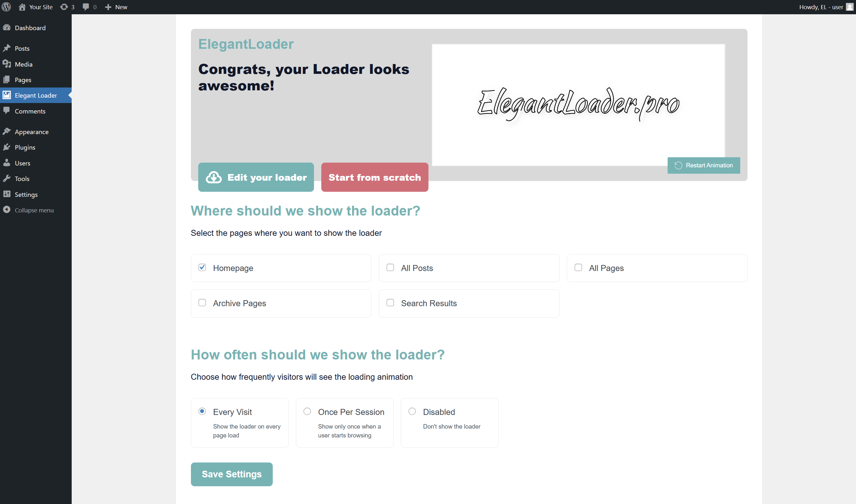Enable the All Posts checkbox
Screen dimensions: 856x504
pos(391,268)
